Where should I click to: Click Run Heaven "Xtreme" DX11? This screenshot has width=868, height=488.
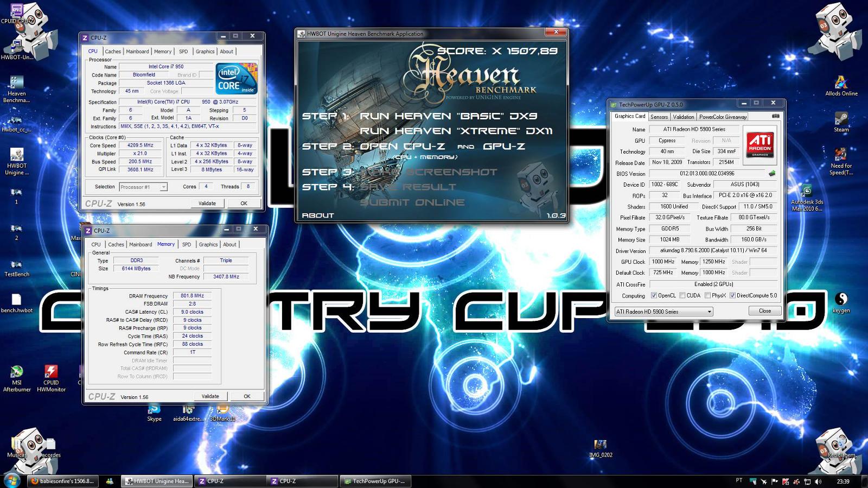[x=456, y=131]
